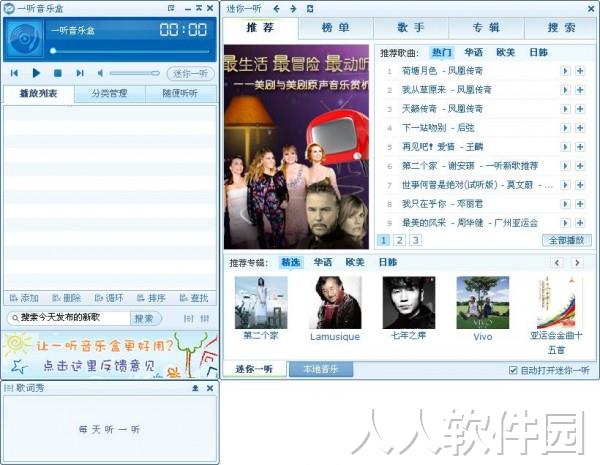Pin the 歌词秀 lyrics panel
Image resolution: width=600 pixels, height=465 pixels.
pos(195,388)
